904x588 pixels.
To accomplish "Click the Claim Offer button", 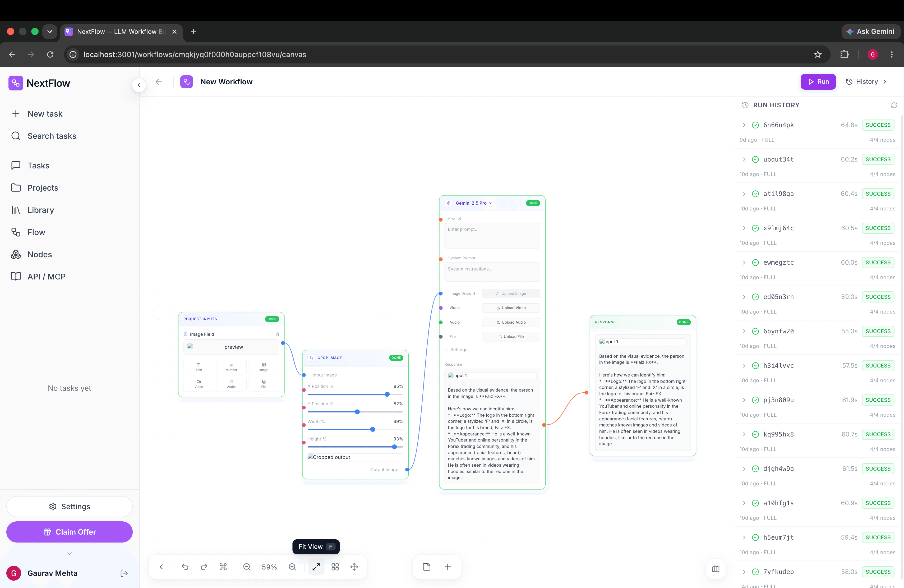I will click(70, 532).
